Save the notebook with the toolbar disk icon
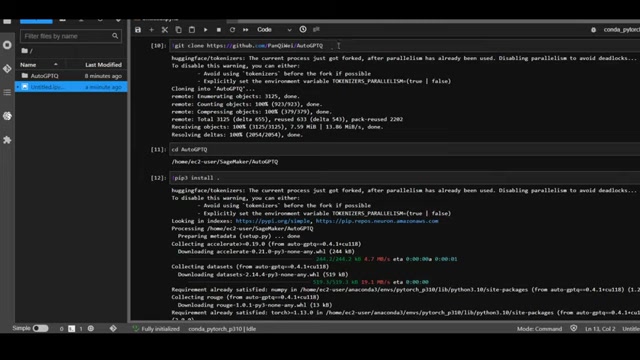The image size is (640, 360). coord(138,30)
